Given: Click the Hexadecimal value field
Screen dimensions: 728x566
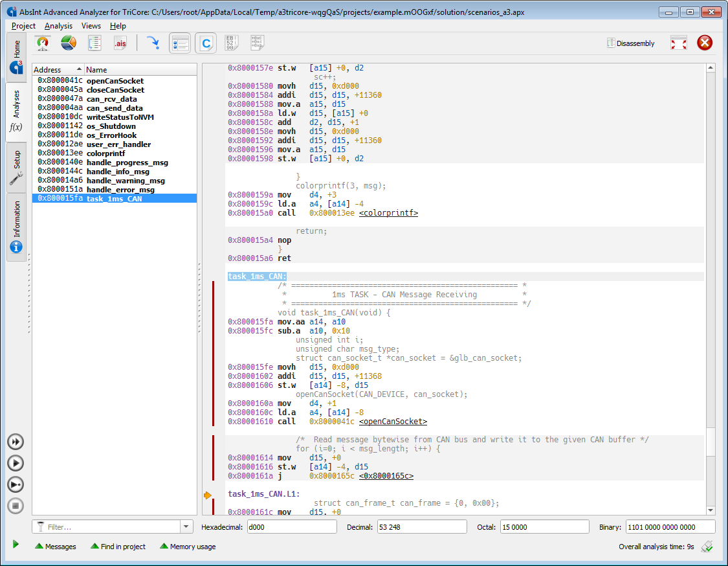Looking at the screenshot, I should point(292,527).
